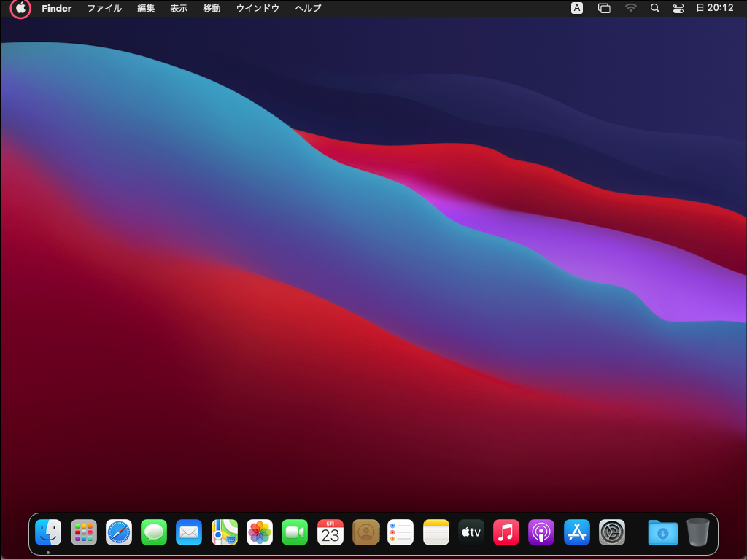The height and width of the screenshot is (560, 747).
Task: Open Photos from the Dock
Action: (x=260, y=532)
